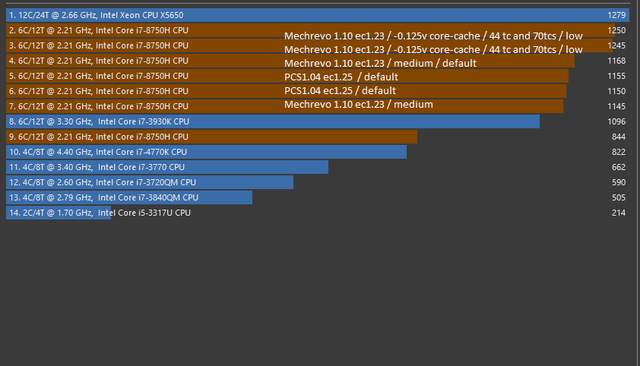Select rank 7 i7-8750H row label
This screenshot has width=640, height=366.
[x=99, y=106]
